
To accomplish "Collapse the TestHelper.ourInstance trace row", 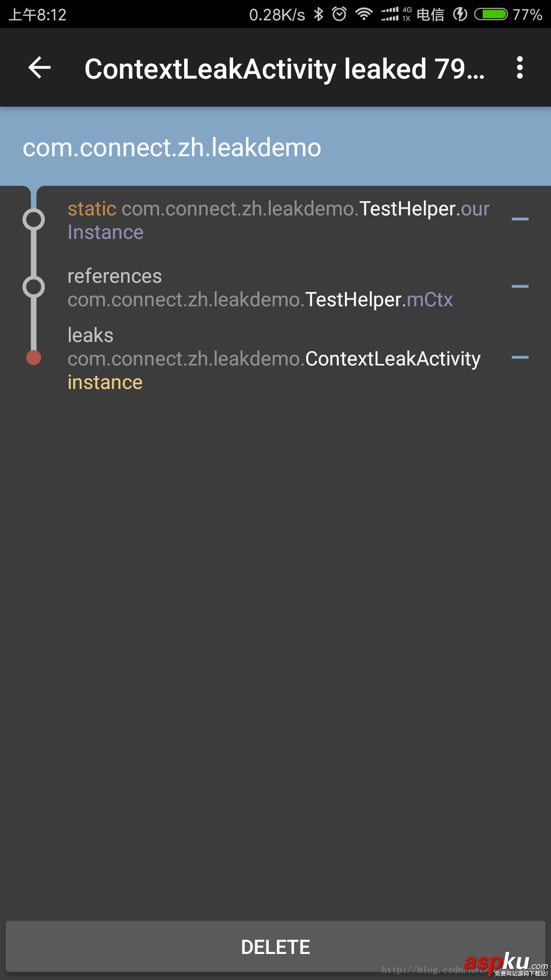I will [520, 219].
